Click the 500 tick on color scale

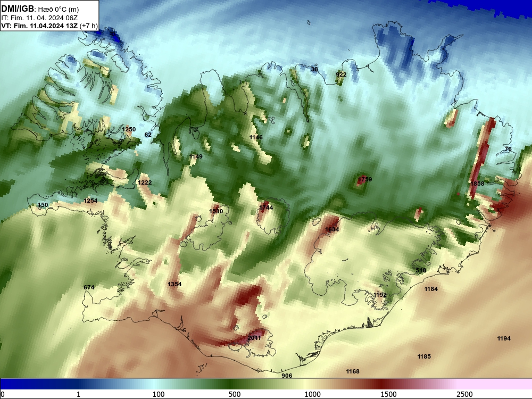[235, 394]
